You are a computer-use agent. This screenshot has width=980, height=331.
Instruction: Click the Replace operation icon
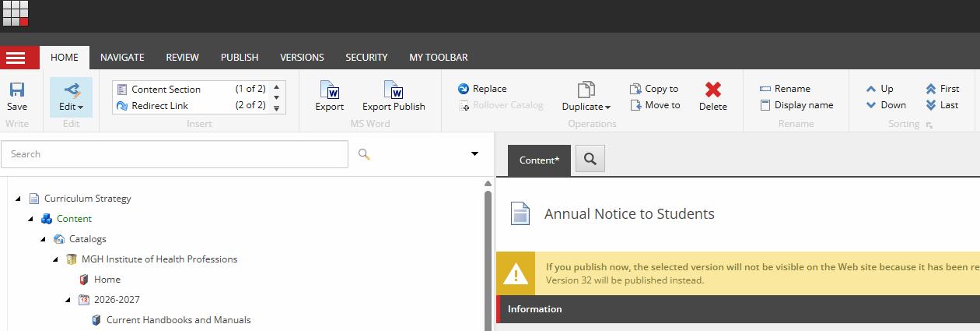[x=464, y=89]
